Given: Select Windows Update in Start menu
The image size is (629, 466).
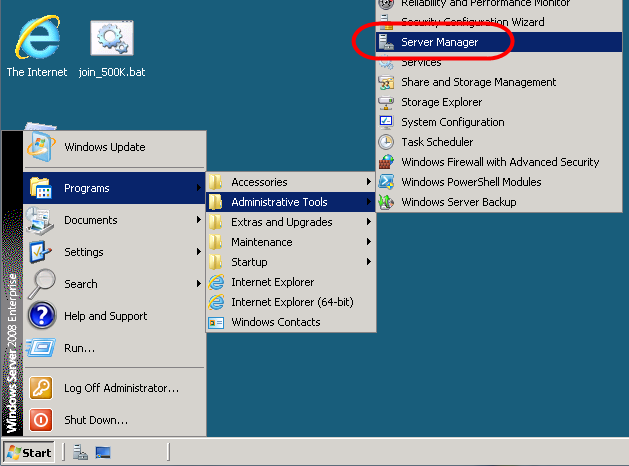Looking at the screenshot, I should (x=114, y=147).
